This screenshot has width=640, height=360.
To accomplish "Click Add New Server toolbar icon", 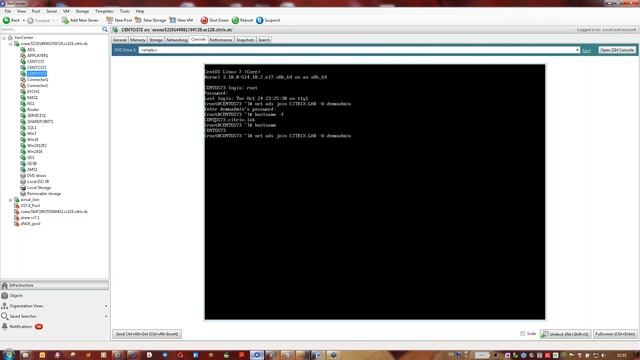I will (65, 20).
